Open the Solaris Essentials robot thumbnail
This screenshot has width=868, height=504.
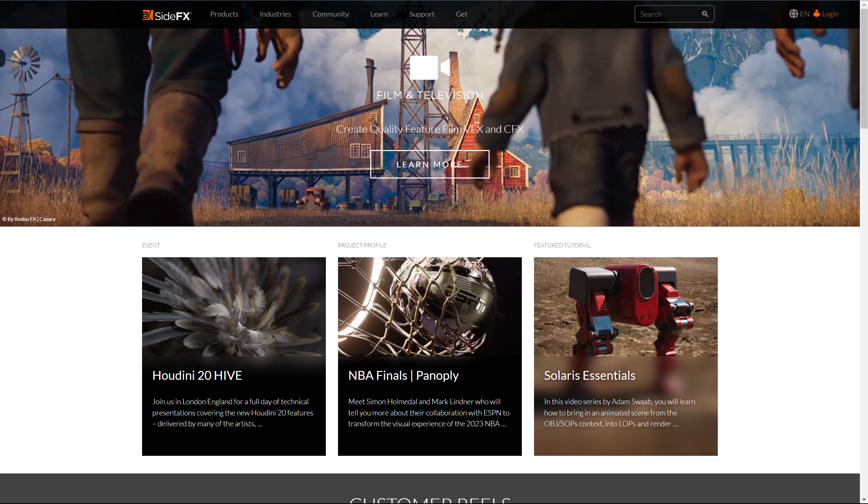(626, 306)
